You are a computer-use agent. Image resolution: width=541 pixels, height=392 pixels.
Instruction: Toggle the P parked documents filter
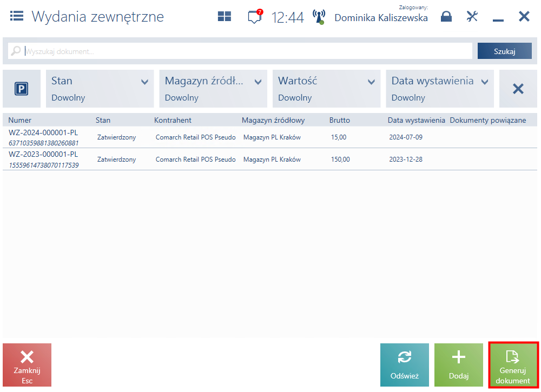click(22, 89)
